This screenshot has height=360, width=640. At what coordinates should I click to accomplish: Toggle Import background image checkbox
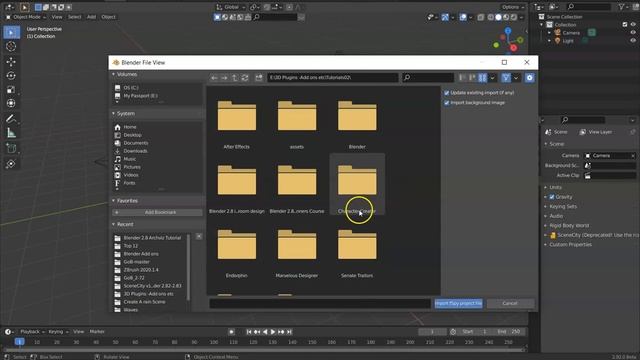[447, 103]
